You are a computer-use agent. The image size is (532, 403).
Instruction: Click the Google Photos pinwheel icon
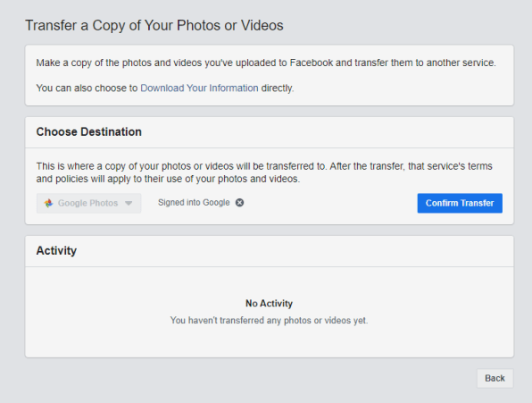coord(48,203)
